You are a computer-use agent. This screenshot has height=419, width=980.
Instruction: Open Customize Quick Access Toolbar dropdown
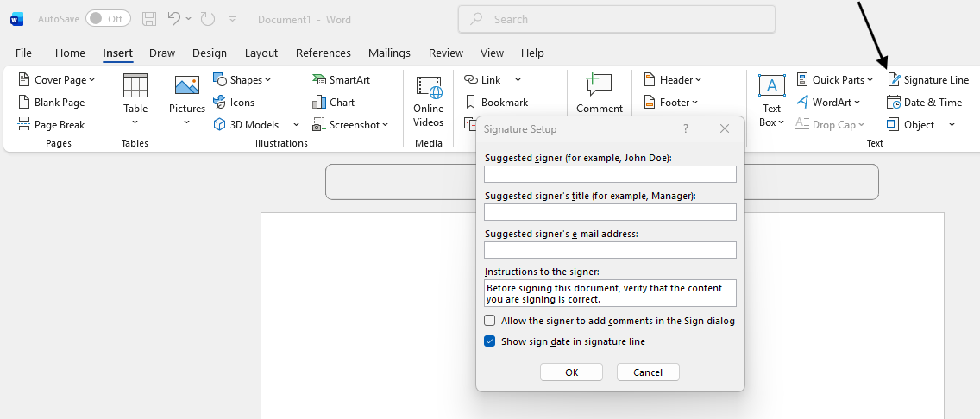click(233, 19)
